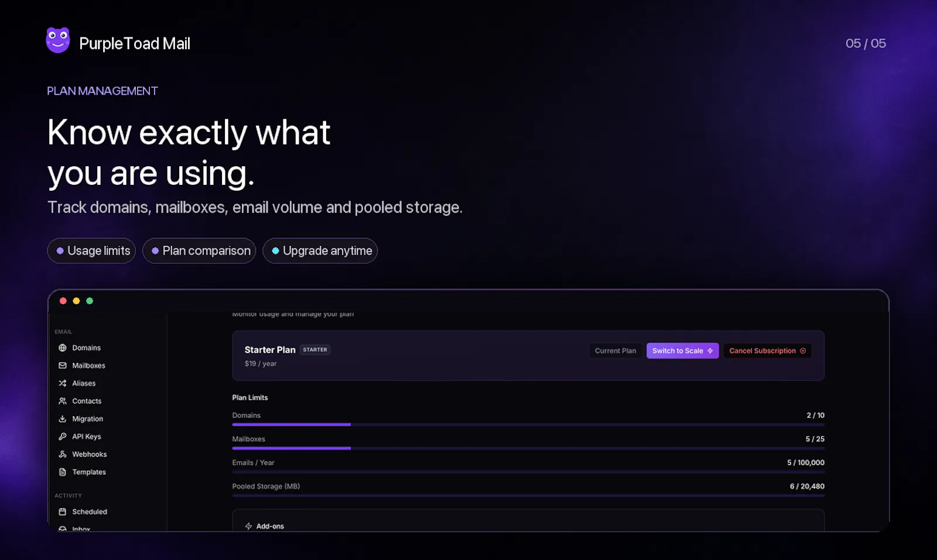The height and width of the screenshot is (560, 937).
Task: Click the Mailboxes envelope icon
Action: [63, 365]
